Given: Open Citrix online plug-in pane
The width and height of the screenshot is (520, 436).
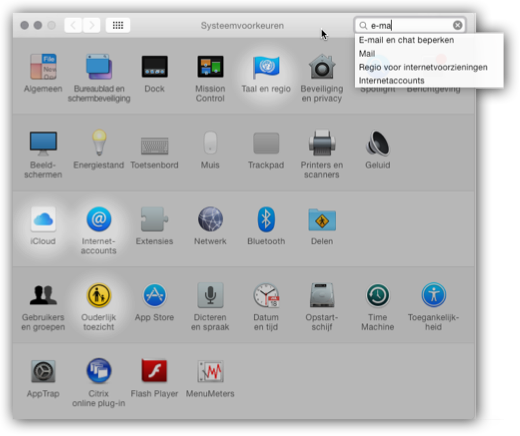Looking at the screenshot, I should (99, 371).
